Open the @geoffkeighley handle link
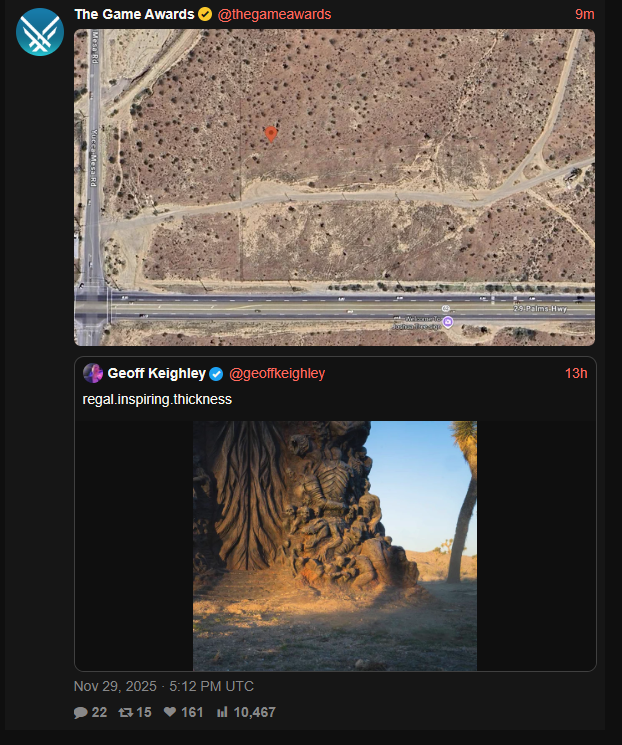622x745 pixels. [277, 373]
